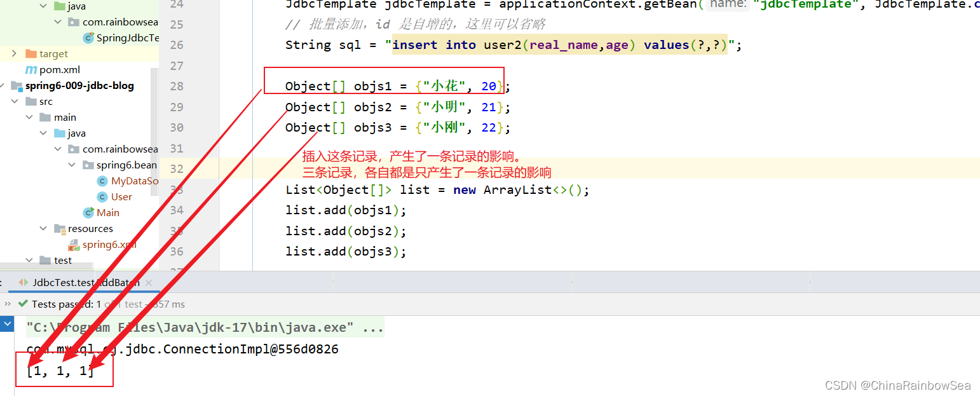Click the MyDataSo class icon
The width and height of the screenshot is (980, 396).
coord(102,181)
